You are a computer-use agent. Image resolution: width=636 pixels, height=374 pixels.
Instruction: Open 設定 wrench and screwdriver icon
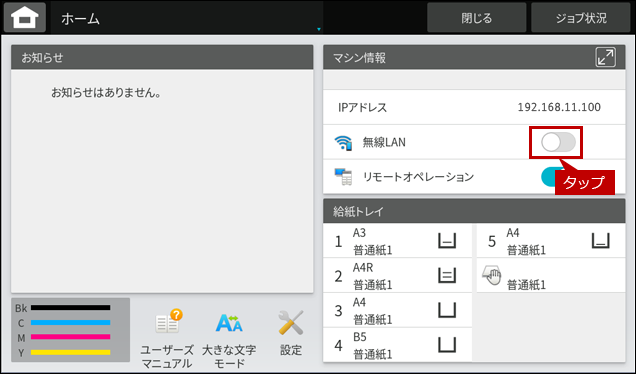291,323
